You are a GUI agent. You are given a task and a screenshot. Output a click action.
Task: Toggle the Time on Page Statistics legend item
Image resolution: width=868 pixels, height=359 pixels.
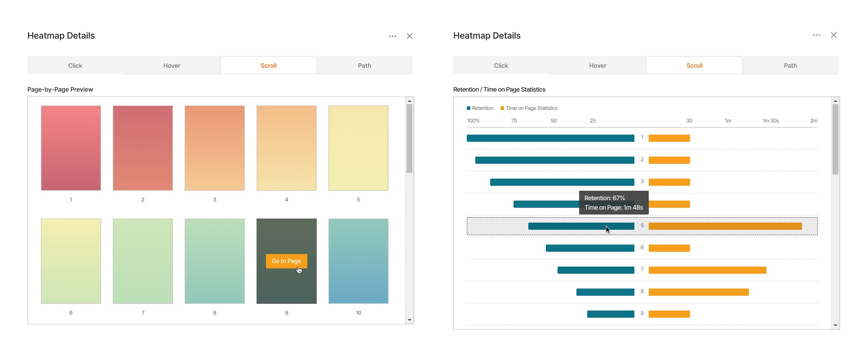tap(529, 108)
